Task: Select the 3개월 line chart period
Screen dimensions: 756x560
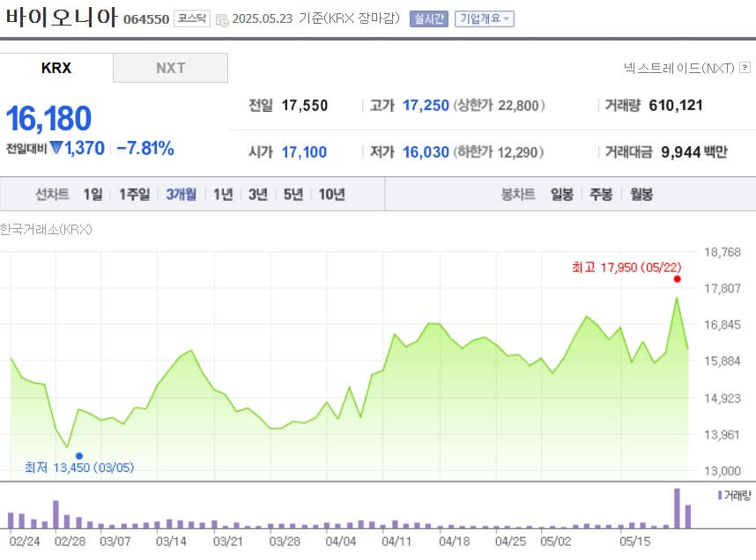Action: pyautogui.click(x=182, y=195)
